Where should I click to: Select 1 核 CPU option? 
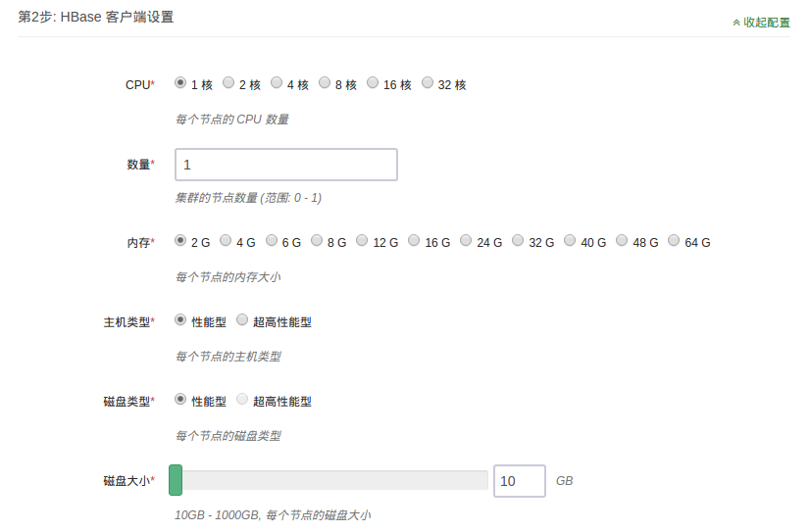pyautogui.click(x=180, y=83)
